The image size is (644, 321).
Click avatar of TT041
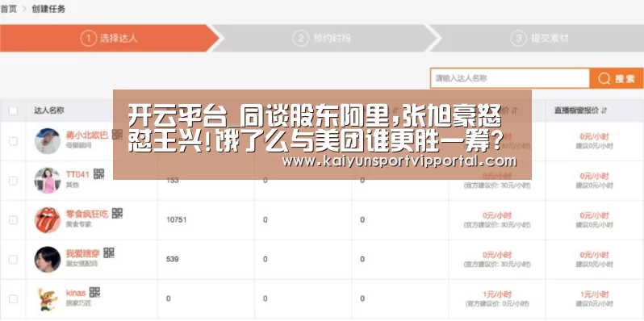48,180
